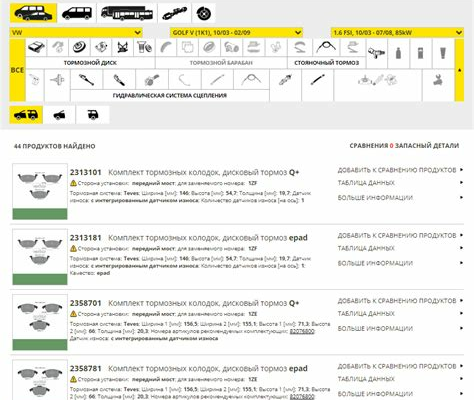Screen dimensions: 474x400
Task: Choose the brake pads set icon
Action: [37, 47]
